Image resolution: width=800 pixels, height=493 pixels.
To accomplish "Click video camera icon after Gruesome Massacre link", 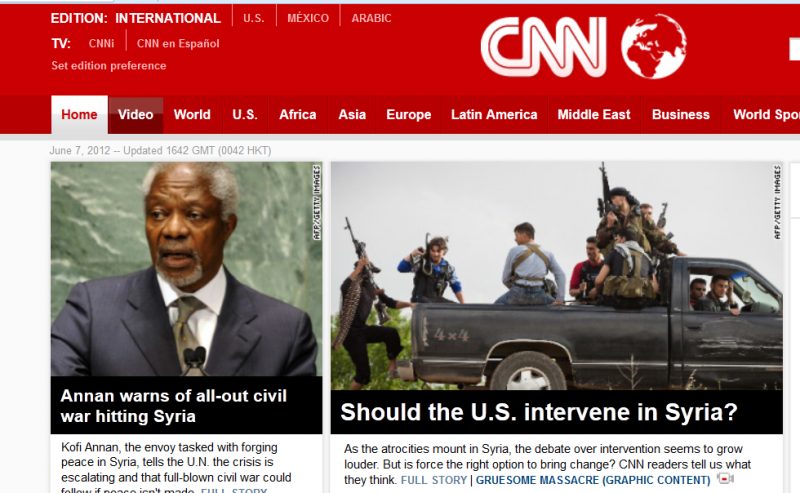I will pos(725,479).
